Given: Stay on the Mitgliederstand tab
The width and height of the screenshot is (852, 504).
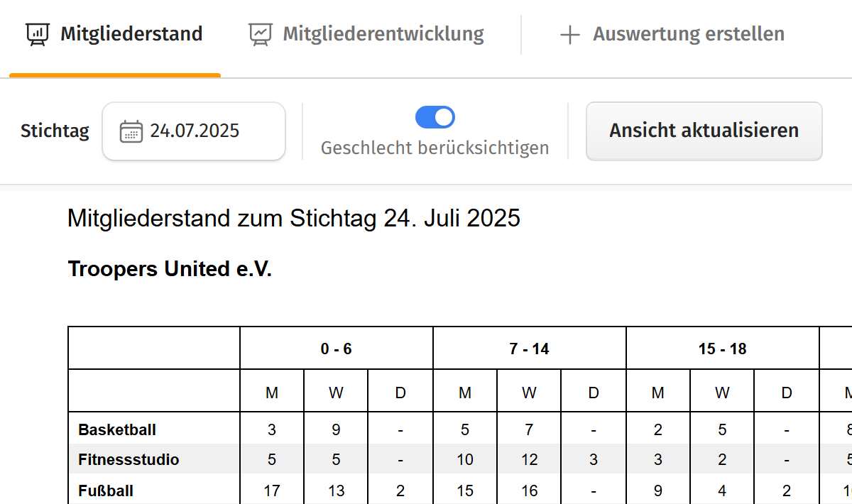Looking at the screenshot, I should tap(131, 33).
